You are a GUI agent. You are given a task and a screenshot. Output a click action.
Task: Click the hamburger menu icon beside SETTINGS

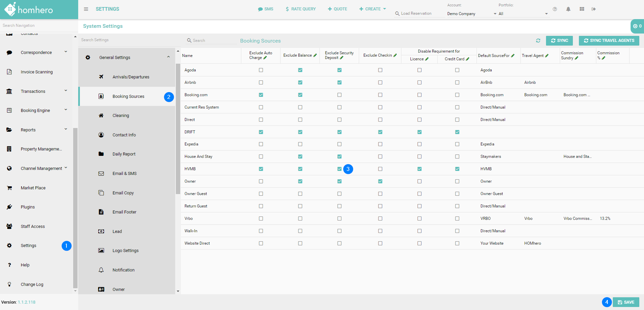point(86,9)
